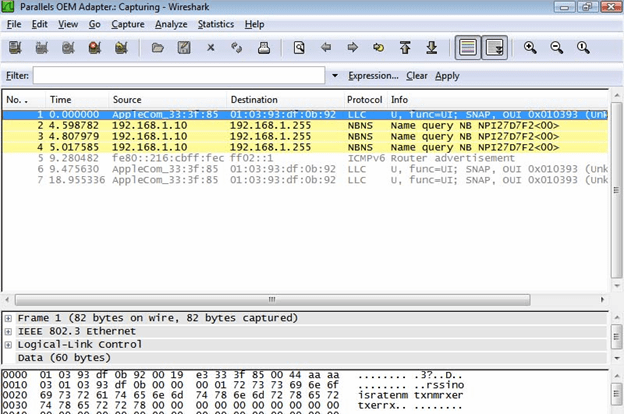Viewport: 625px width, 415px height.
Task: Select packet 3 at time 4.807979
Action: point(305,136)
